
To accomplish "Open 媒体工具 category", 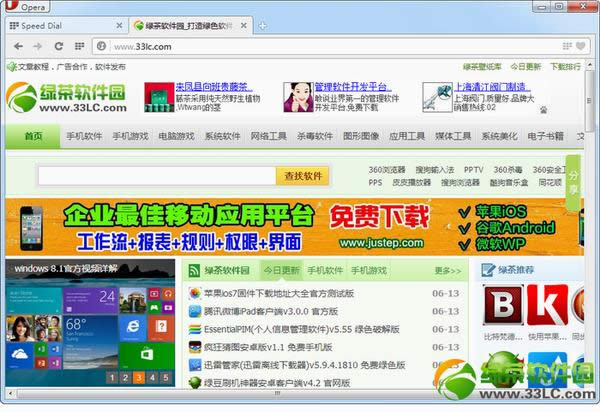I will [453, 136].
